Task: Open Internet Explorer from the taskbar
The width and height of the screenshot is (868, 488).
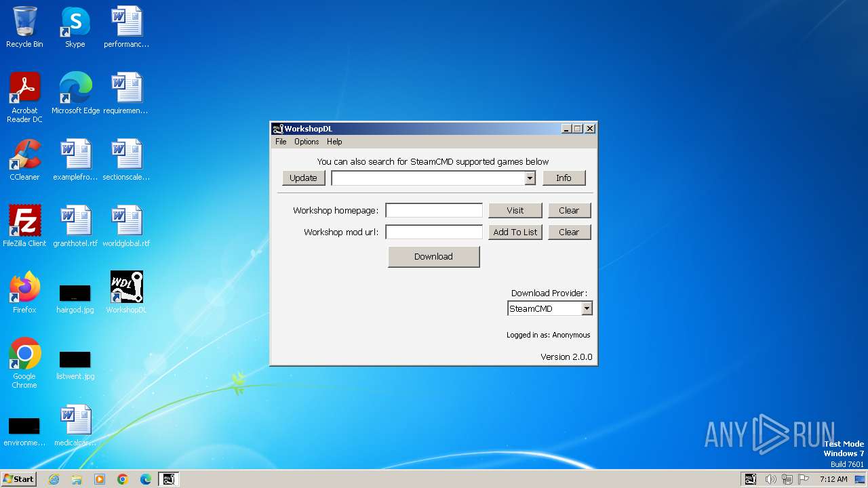Action: tap(54, 479)
